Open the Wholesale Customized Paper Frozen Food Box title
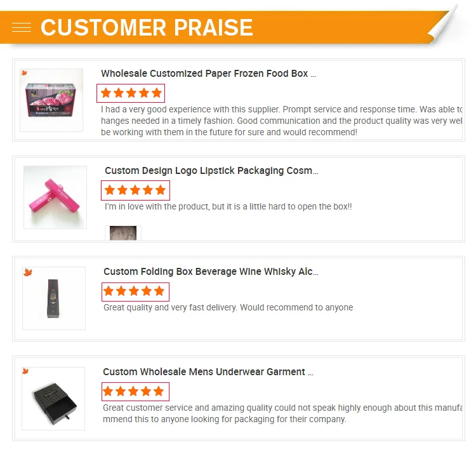Viewport: 476px width, 452px height. (208, 74)
